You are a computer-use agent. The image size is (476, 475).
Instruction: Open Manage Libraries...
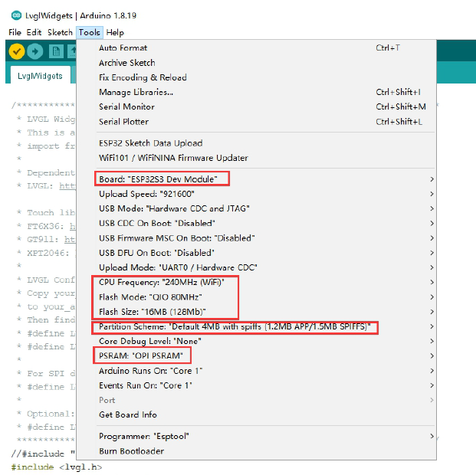256,92
